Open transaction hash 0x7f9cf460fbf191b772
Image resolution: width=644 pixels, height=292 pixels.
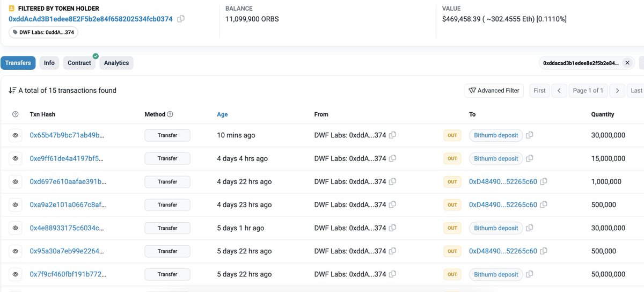point(68,274)
